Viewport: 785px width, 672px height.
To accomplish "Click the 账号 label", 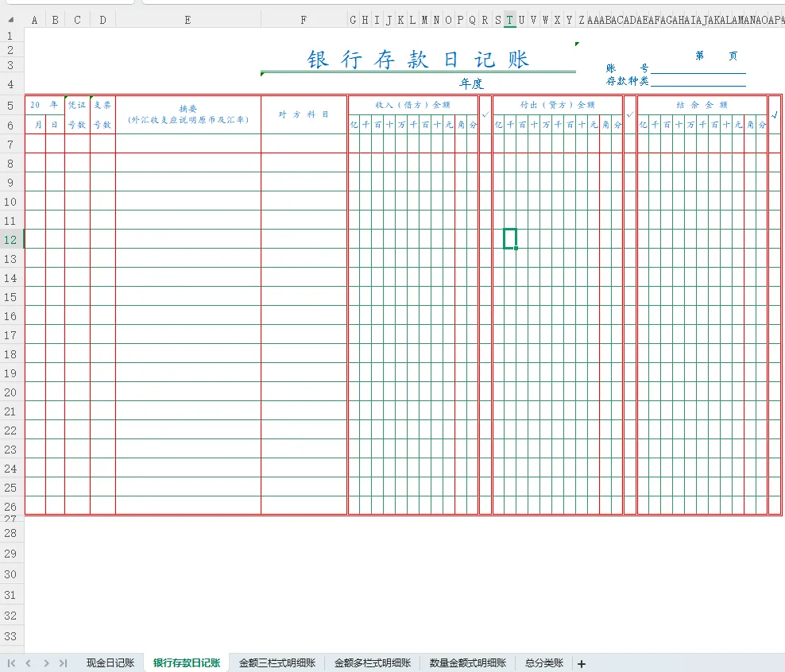I will coord(627,68).
